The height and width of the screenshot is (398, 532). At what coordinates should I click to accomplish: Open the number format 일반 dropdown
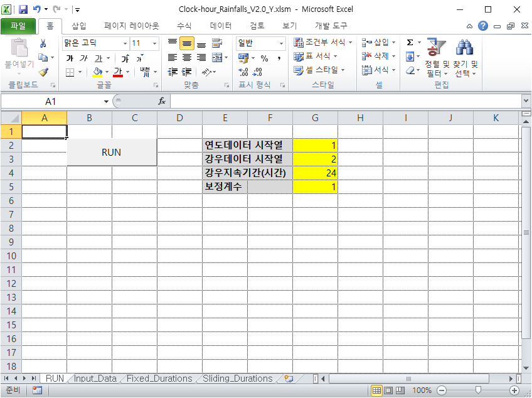click(281, 43)
